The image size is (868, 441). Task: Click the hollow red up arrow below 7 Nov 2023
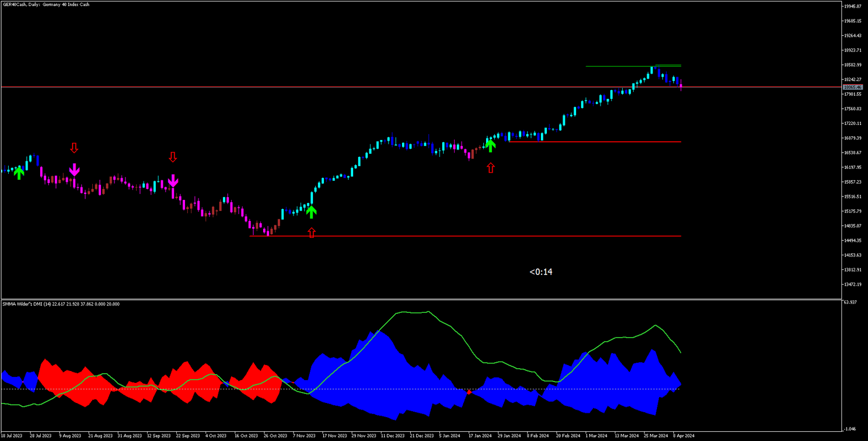(x=311, y=232)
